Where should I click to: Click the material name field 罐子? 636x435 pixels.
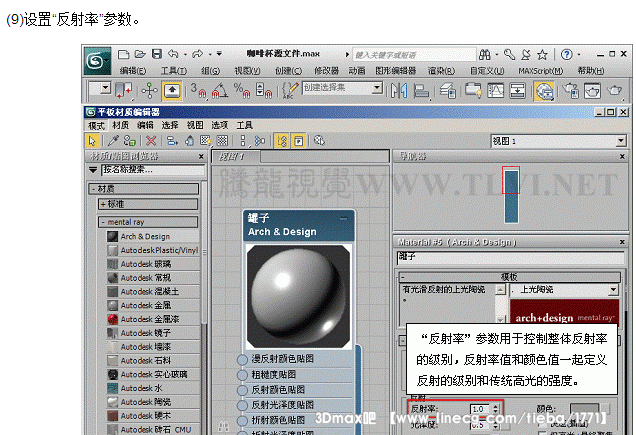(x=510, y=257)
